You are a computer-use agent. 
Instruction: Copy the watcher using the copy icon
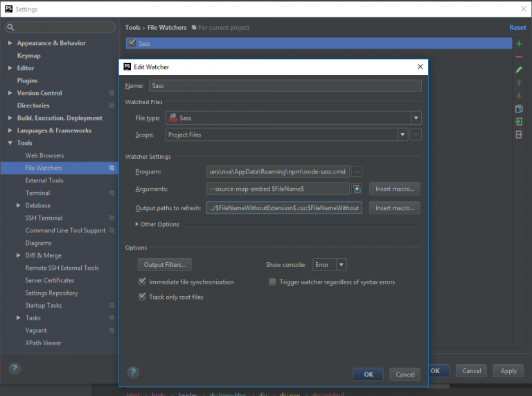click(x=519, y=109)
